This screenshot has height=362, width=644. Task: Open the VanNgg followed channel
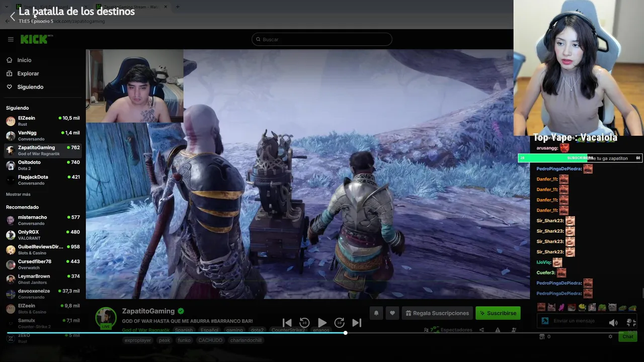[43, 136]
